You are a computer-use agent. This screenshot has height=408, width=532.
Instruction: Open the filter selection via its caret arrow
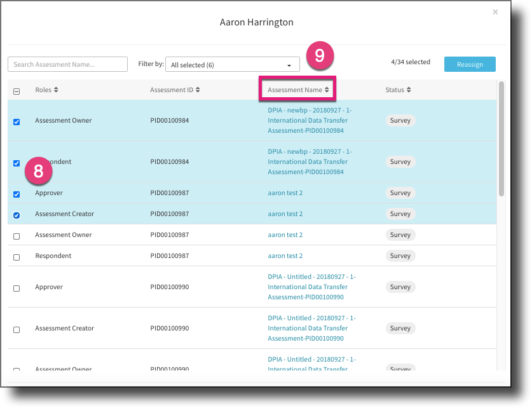(x=291, y=64)
